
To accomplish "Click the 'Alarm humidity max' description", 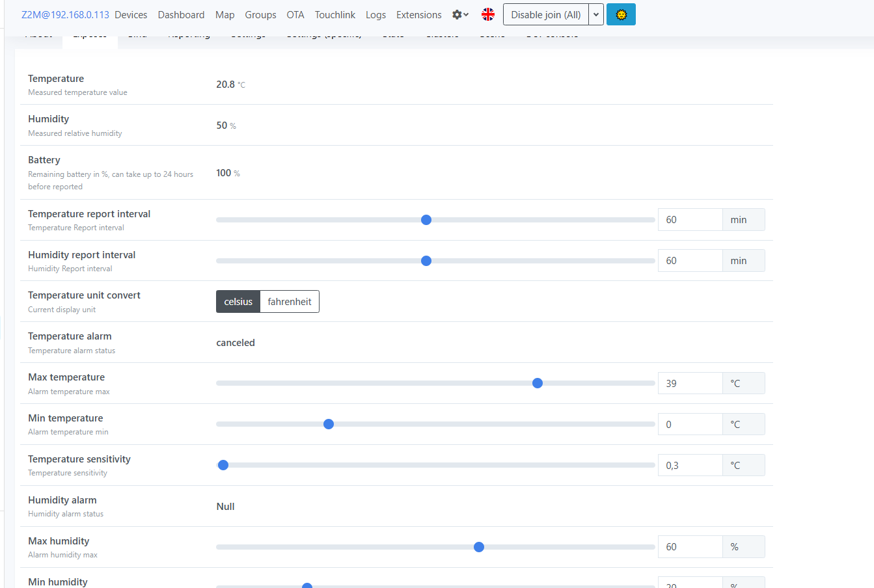I will 62,555.
